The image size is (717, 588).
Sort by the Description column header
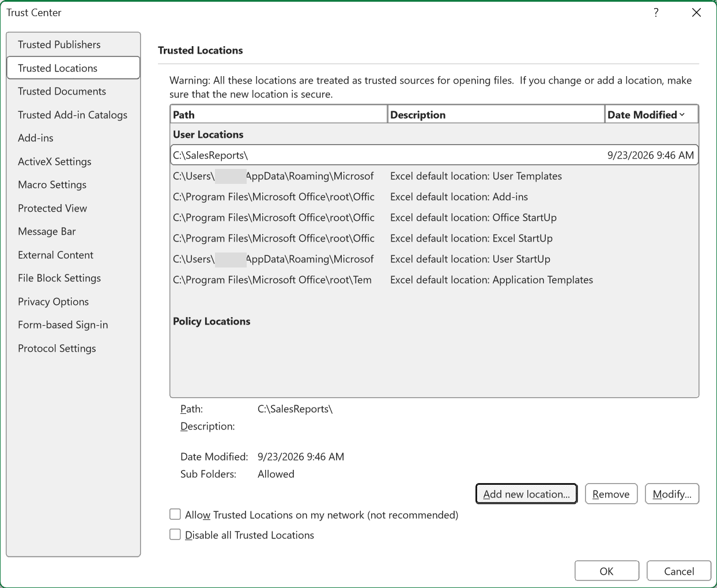point(496,115)
